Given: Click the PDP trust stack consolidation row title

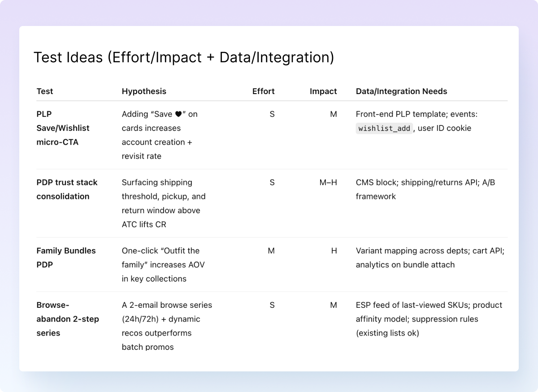Looking at the screenshot, I should [x=67, y=190].
